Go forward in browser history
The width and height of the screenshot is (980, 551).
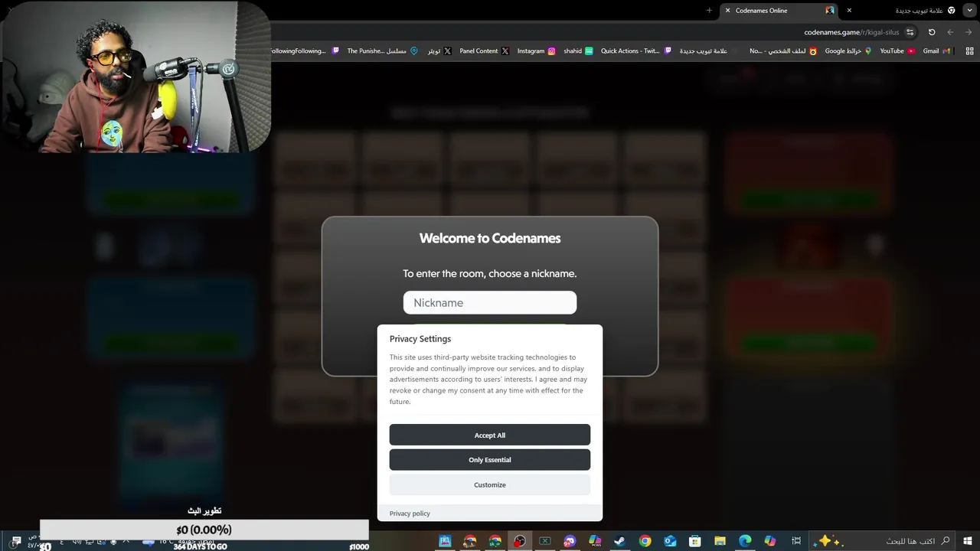[x=950, y=32]
